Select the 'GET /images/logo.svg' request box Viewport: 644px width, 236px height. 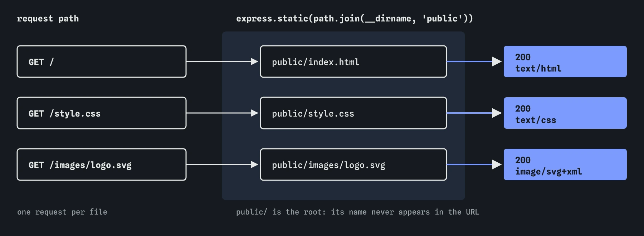coord(102,164)
